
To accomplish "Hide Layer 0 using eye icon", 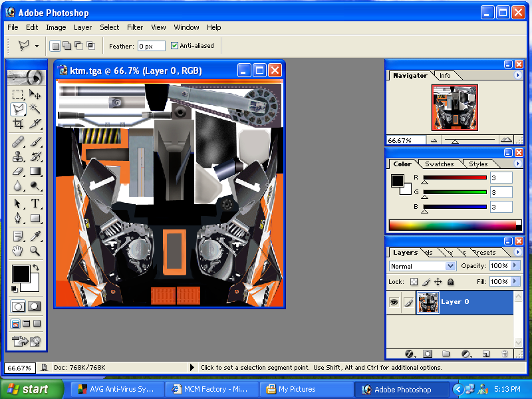I will 394,302.
